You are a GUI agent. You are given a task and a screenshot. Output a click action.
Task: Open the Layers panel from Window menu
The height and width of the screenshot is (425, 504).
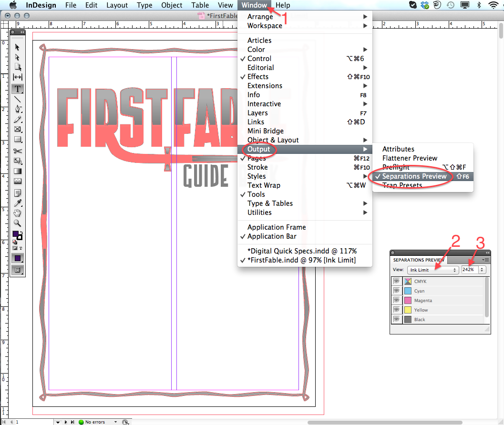[257, 113]
